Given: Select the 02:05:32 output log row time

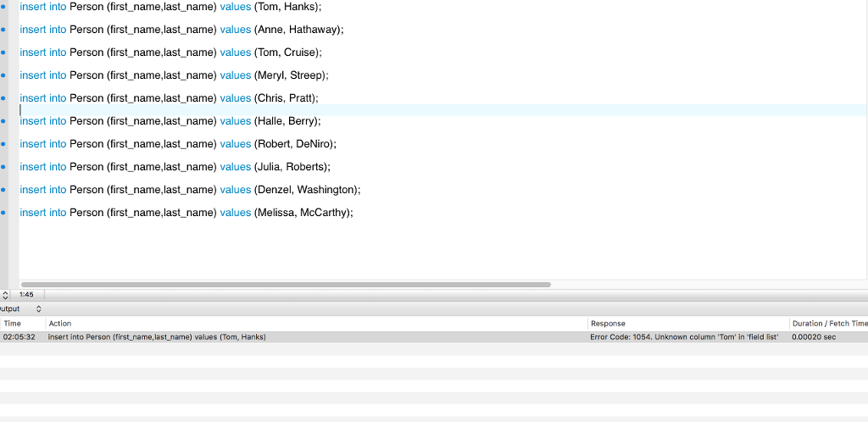Looking at the screenshot, I should (19, 336).
